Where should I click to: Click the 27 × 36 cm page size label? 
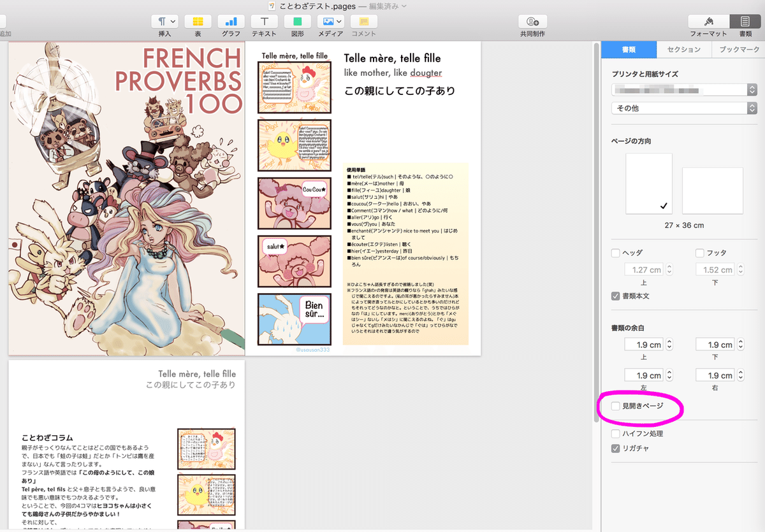click(684, 225)
